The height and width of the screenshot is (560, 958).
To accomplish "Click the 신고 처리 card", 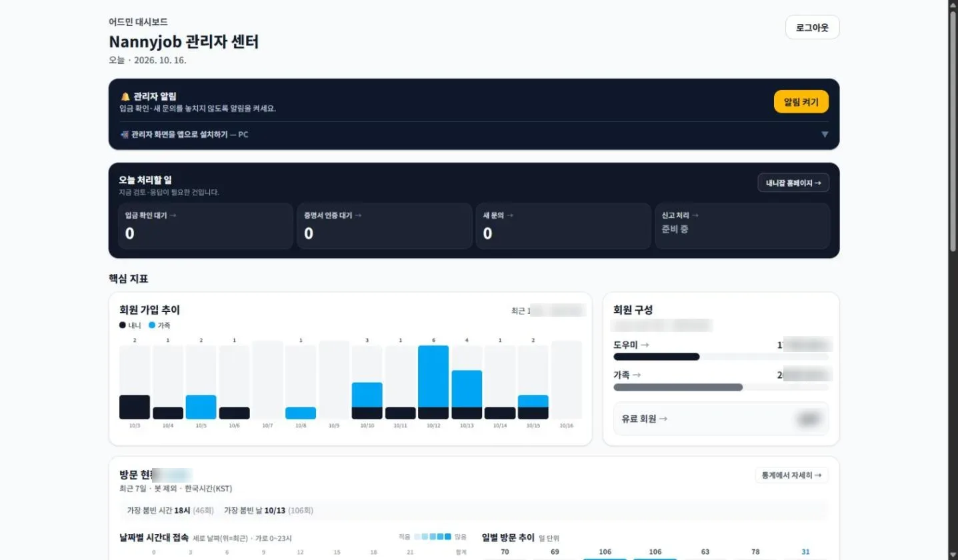I will click(742, 226).
